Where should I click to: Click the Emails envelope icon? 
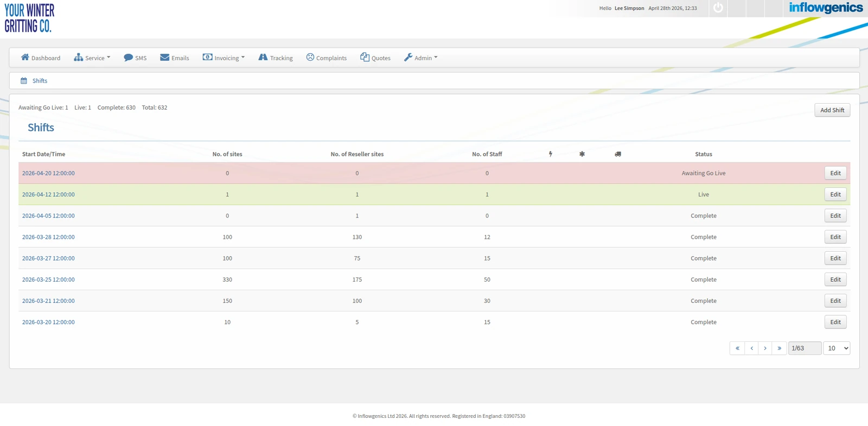point(164,57)
